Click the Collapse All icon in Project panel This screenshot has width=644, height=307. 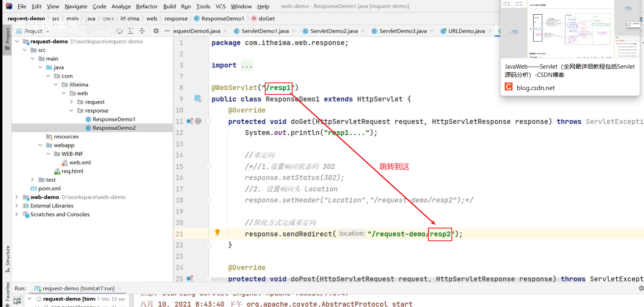tap(142, 31)
